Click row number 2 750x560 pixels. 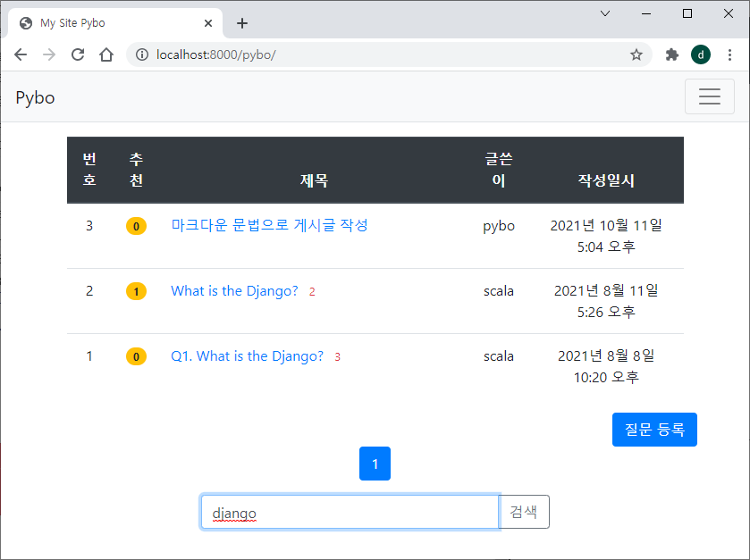click(x=89, y=291)
